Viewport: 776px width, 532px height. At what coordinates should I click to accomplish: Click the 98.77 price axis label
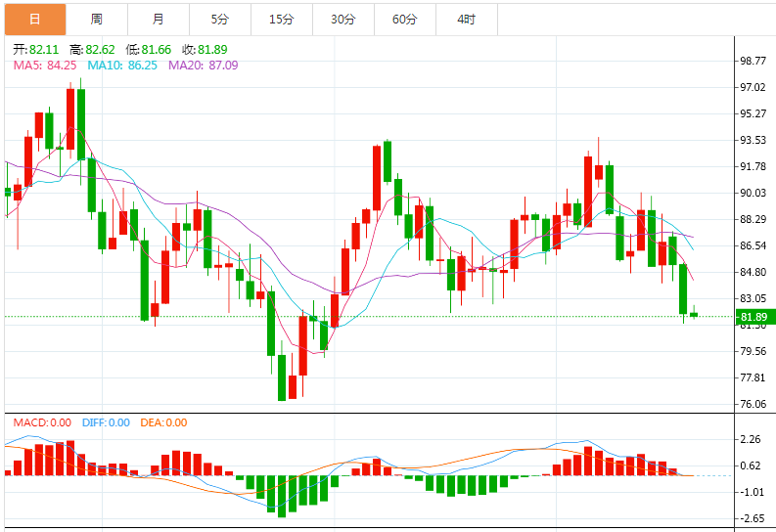pyautogui.click(x=753, y=61)
